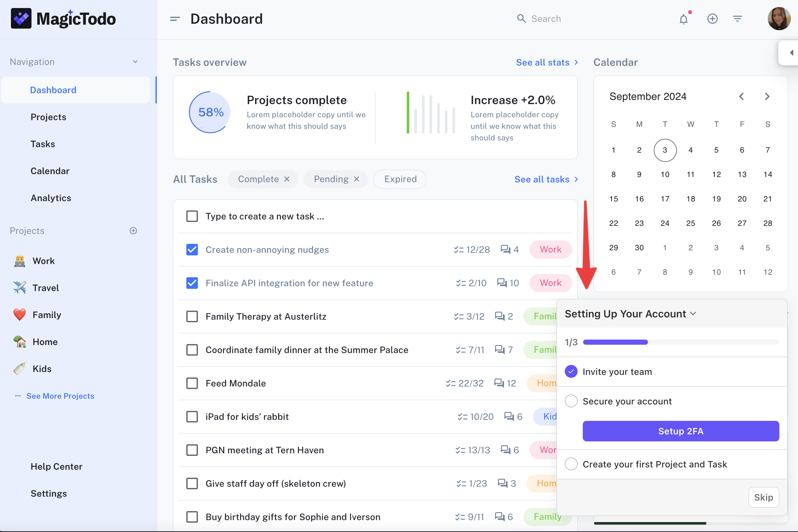Click the sidebar collapse hamburger icon

(174, 18)
